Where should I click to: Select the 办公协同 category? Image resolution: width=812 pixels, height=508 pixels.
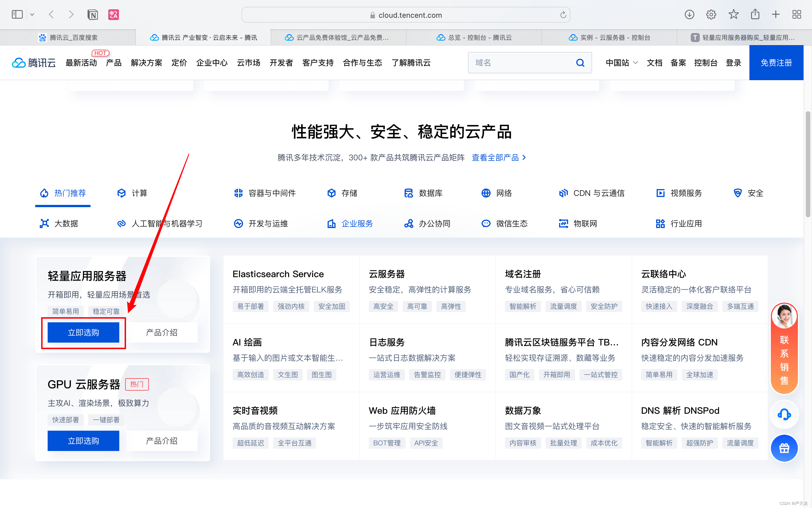coord(427,224)
